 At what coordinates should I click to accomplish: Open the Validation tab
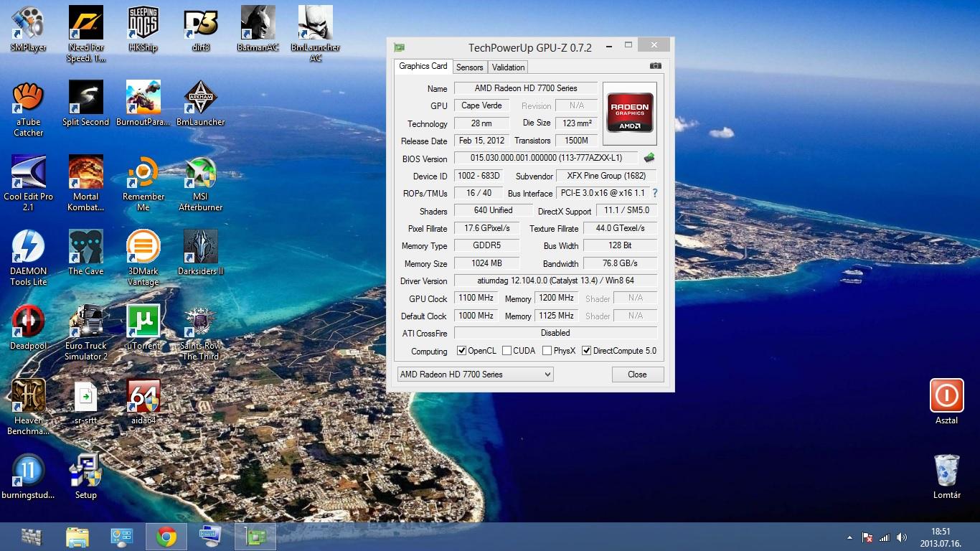(508, 67)
